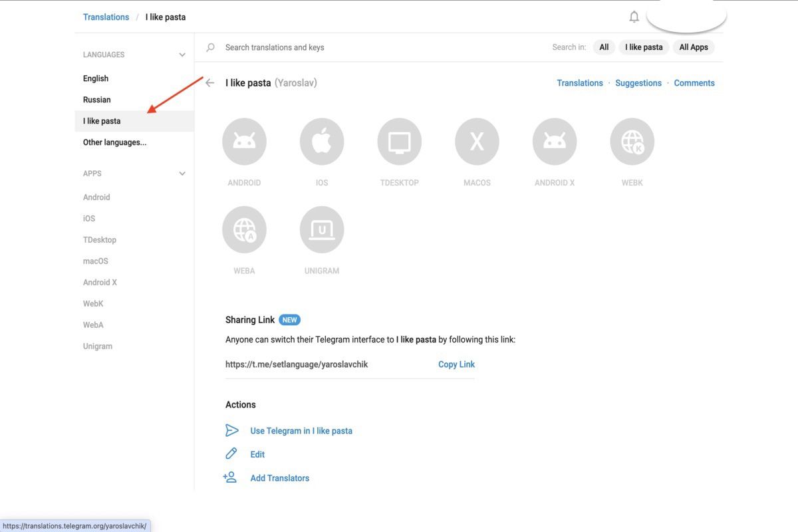Image resolution: width=798 pixels, height=532 pixels.
Task: Toggle the "I like pasta" search filter
Action: 644,47
